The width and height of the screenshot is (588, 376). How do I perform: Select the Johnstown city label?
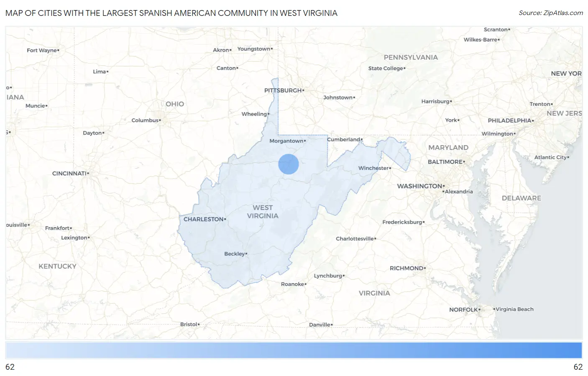coord(338,97)
